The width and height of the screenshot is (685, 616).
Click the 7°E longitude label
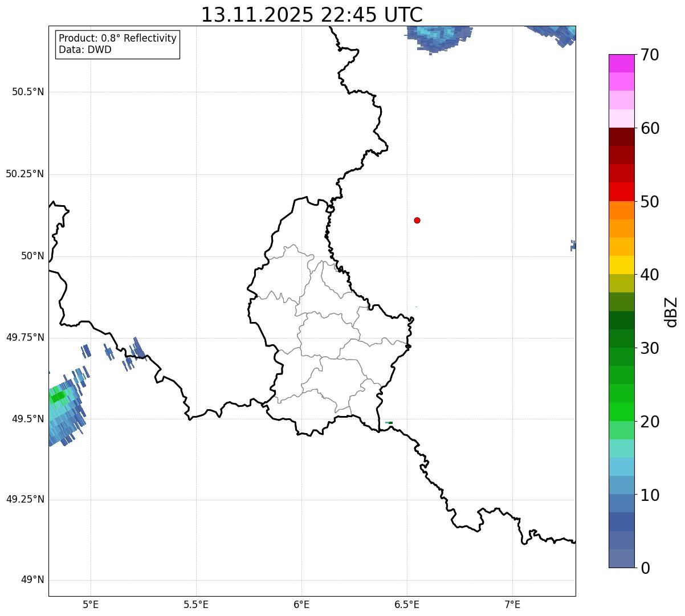click(x=512, y=605)
